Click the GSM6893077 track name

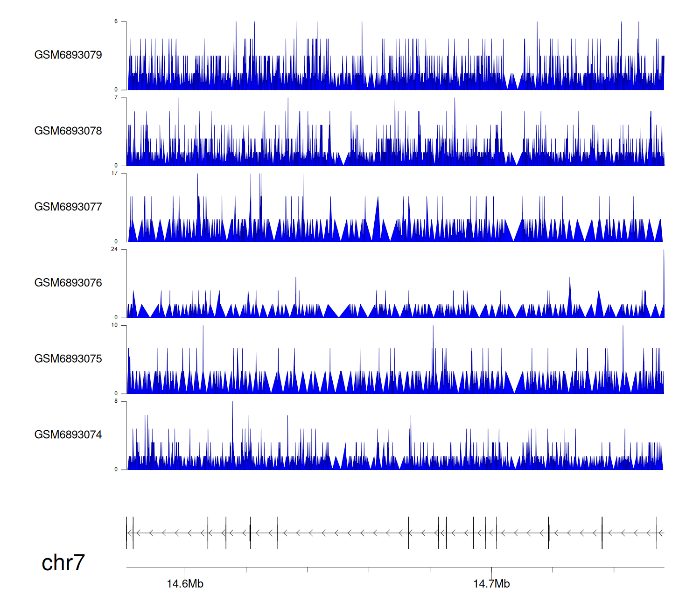pyautogui.click(x=68, y=207)
